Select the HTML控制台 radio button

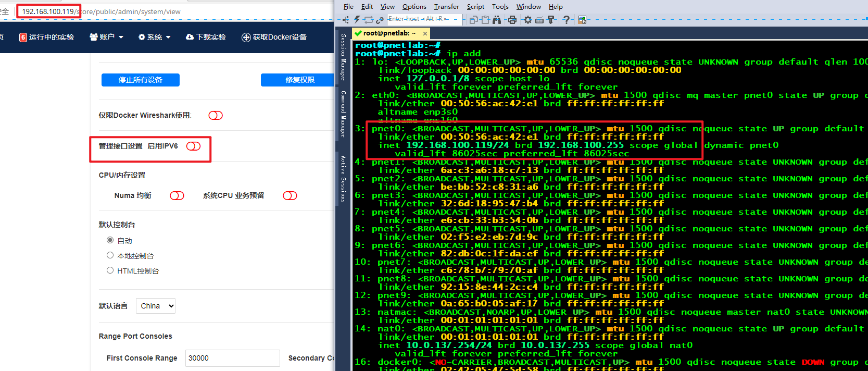coord(110,270)
